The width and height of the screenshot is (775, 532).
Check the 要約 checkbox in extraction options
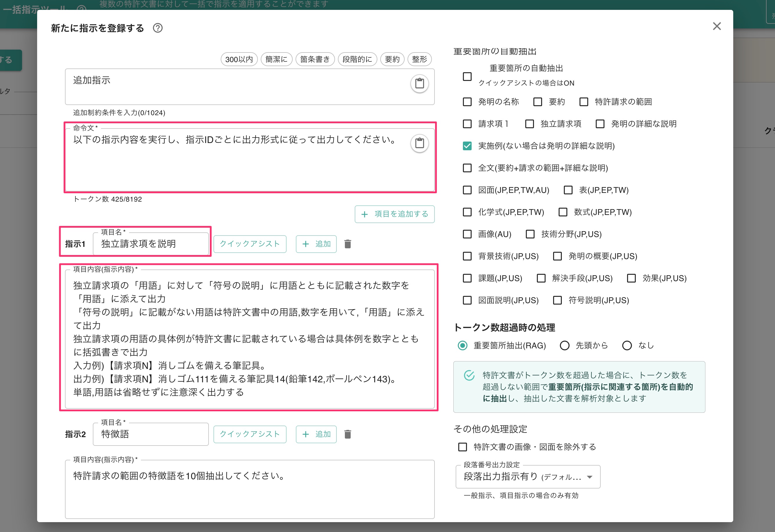[537, 102]
